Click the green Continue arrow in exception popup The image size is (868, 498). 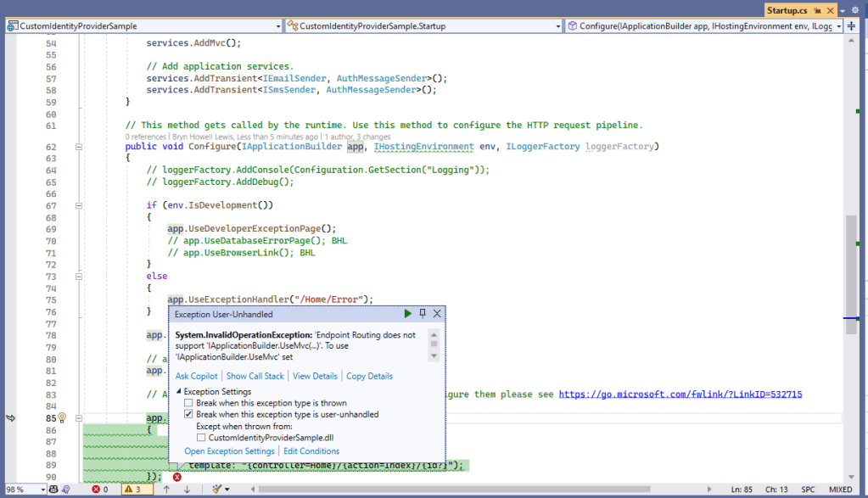(408, 314)
